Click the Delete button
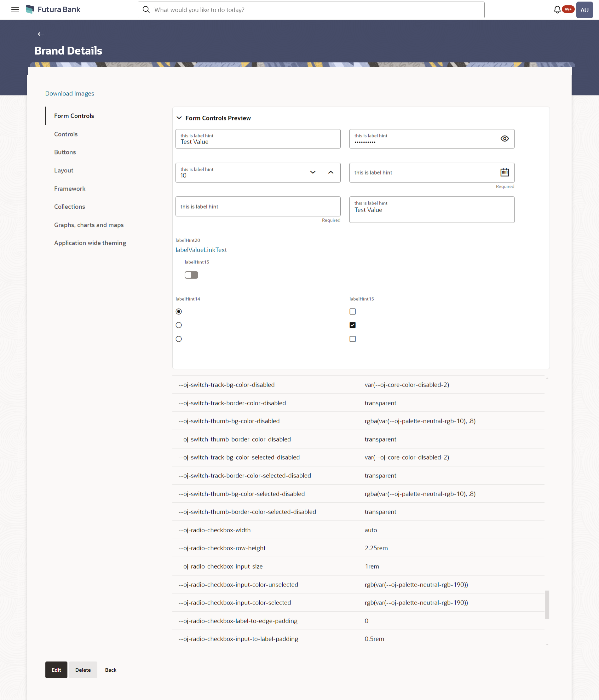Image resolution: width=599 pixels, height=700 pixels. [83, 670]
